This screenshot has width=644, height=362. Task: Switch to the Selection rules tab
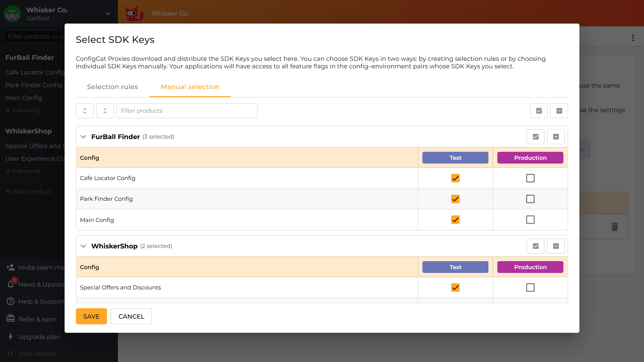pyautogui.click(x=112, y=87)
